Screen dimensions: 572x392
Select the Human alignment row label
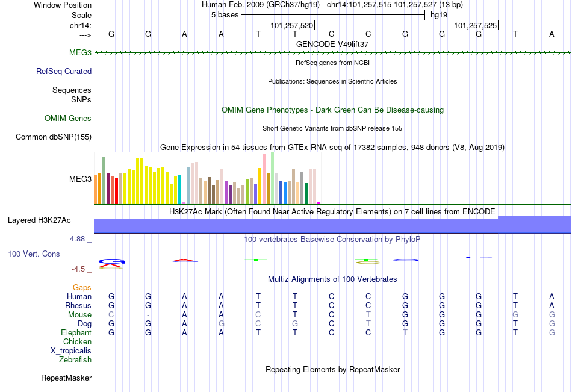click(79, 296)
